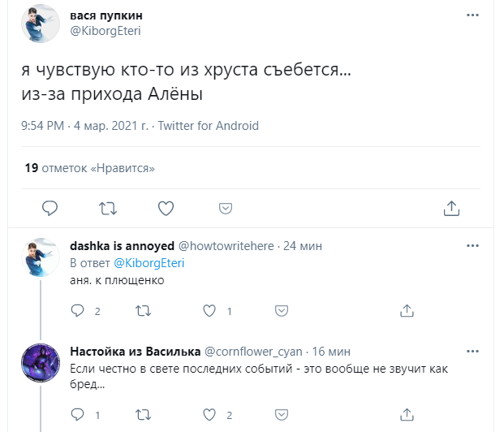504x432 pixels.
Task: View the 19 likes list
Action: point(89,168)
